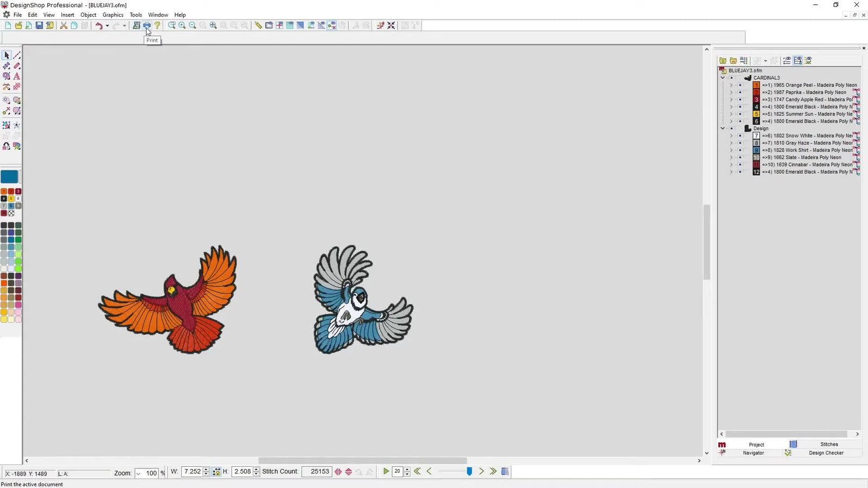
Task: Open the Undo history dropdown arrow
Action: [107, 25]
